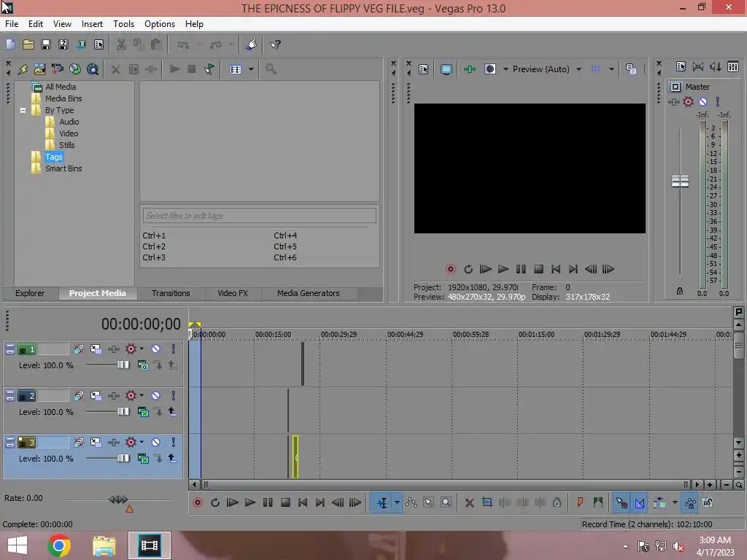This screenshot has height=560, width=747.
Task: Click the Import Media icon in Project Media
Action: tap(39, 69)
